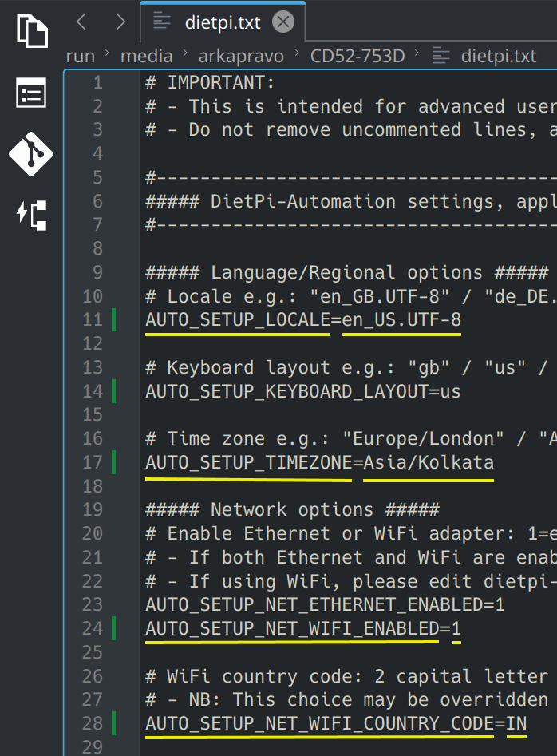557x756 pixels.
Task: Click line number 11 in the gutter
Action: tap(93, 320)
